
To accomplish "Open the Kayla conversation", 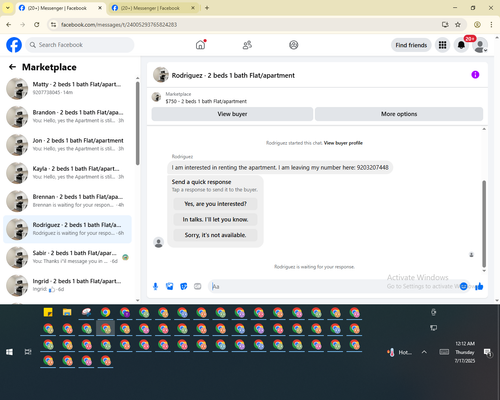I will point(67,173).
